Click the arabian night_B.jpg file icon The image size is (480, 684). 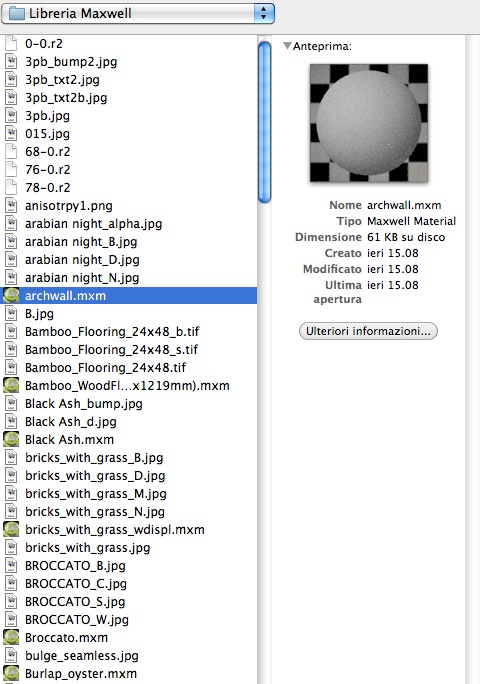pos(11,241)
